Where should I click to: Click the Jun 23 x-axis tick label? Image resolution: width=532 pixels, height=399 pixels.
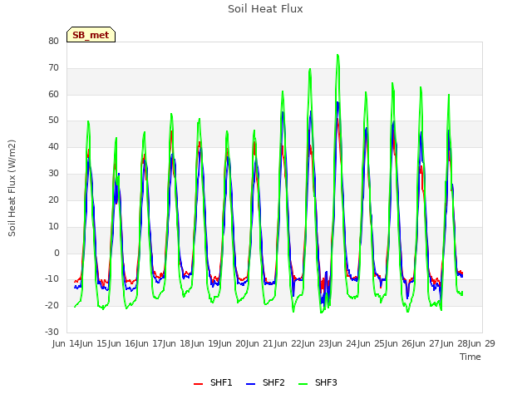(317, 343)
